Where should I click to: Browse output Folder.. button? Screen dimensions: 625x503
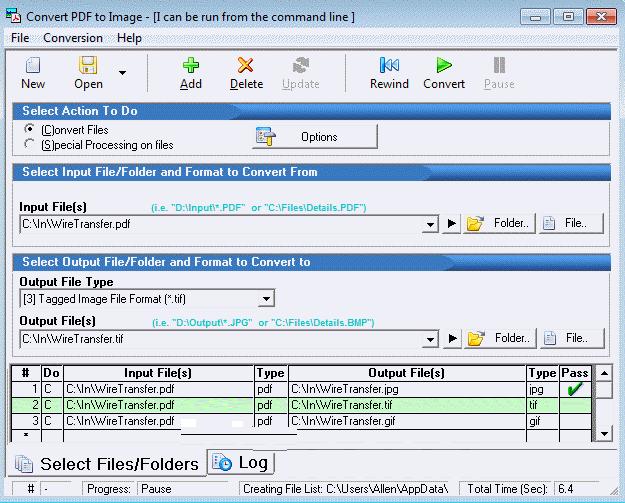pos(500,338)
